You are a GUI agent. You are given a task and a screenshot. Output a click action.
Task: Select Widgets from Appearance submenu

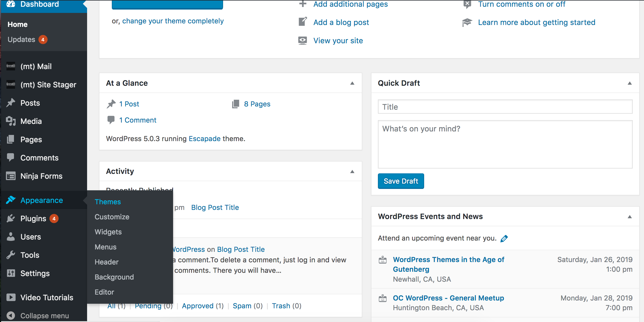[x=108, y=232]
